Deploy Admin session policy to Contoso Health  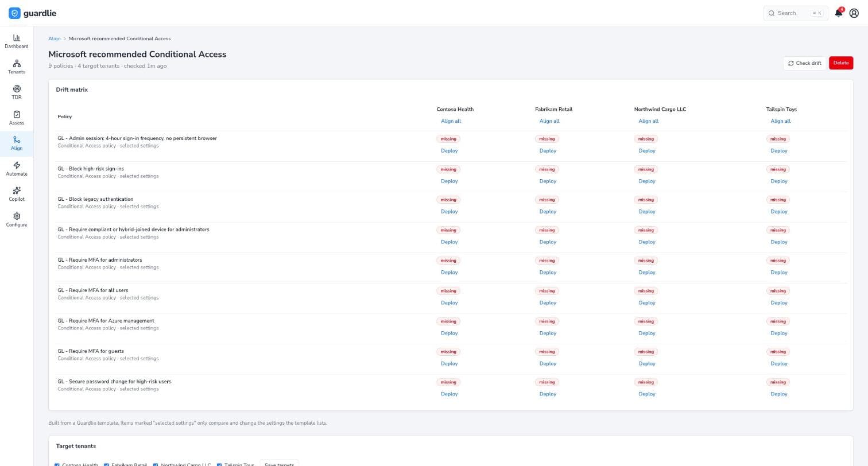[449, 151]
